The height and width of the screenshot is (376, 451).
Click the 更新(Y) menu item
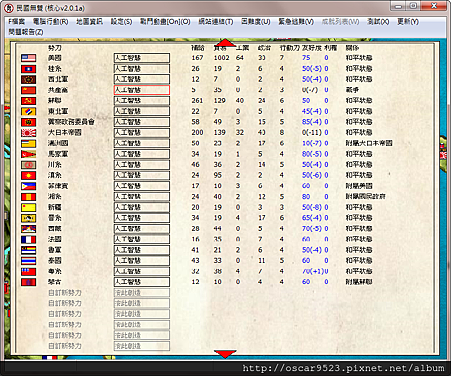tap(408, 22)
